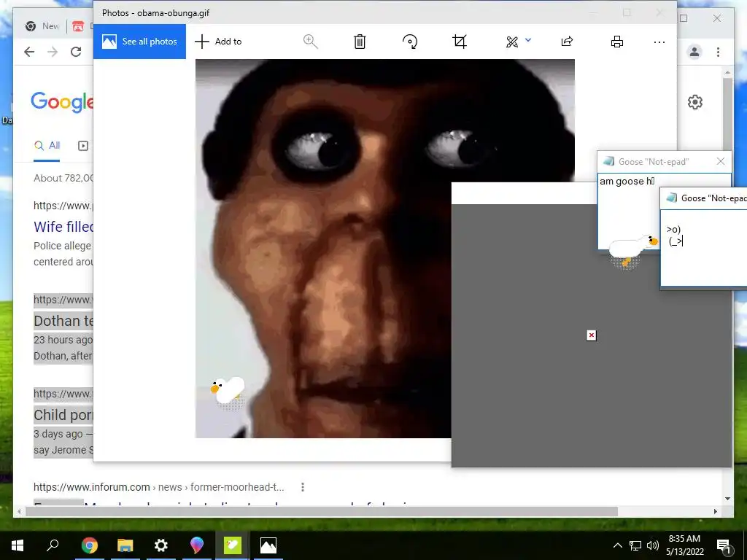This screenshot has width=747, height=560.
Task: Click the Google logo in Chrome
Action: pyautogui.click(x=62, y=101)
